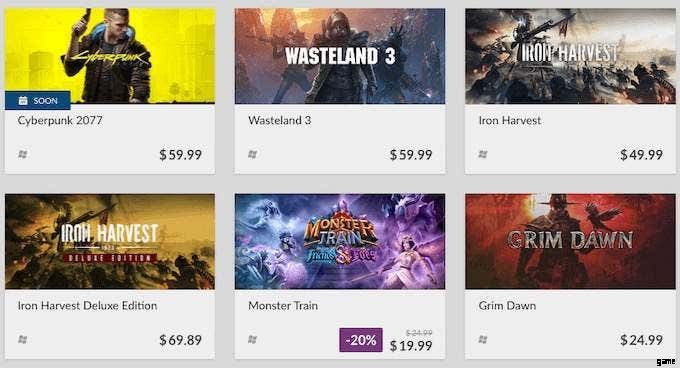Viewport: 680px width, 368px height.
Task: Click the Grim Dawn title link
Action: [507, 306]
